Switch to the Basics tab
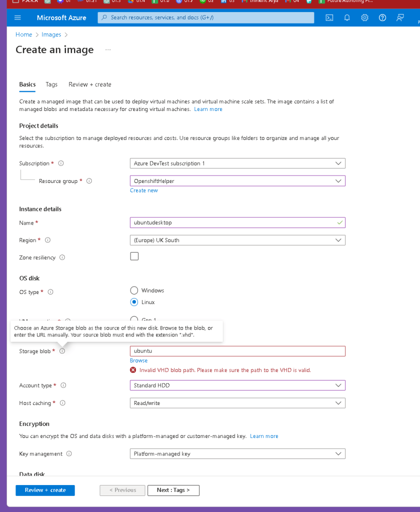The height and width of the screenshot is (512, 420). (27, 84)
